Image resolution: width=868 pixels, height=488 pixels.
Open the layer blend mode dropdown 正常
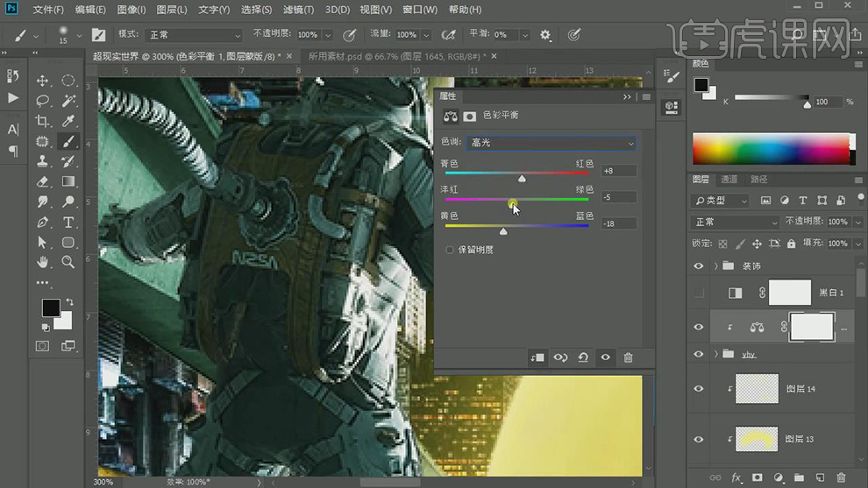(735, 223)
